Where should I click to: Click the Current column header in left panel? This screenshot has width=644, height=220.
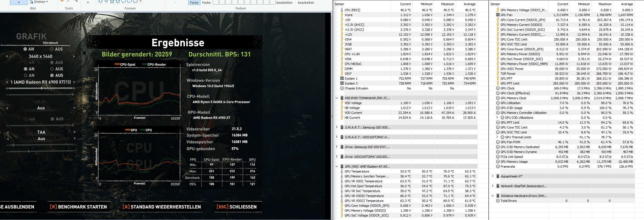tap(405, 4)
